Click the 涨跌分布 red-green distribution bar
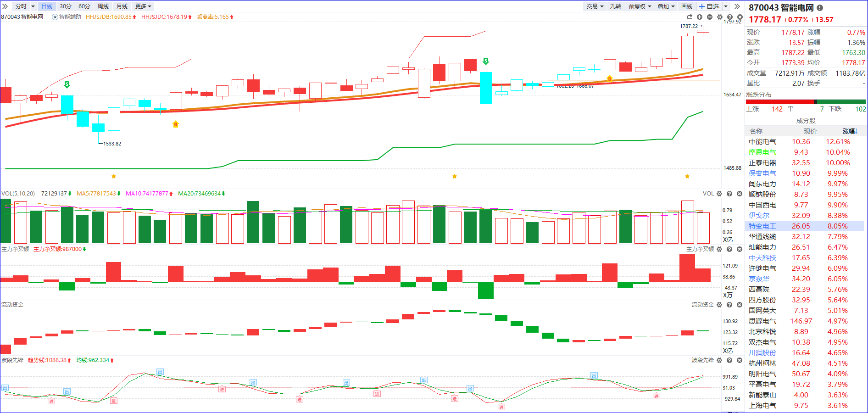868x413 pixels. pos(806,102)
